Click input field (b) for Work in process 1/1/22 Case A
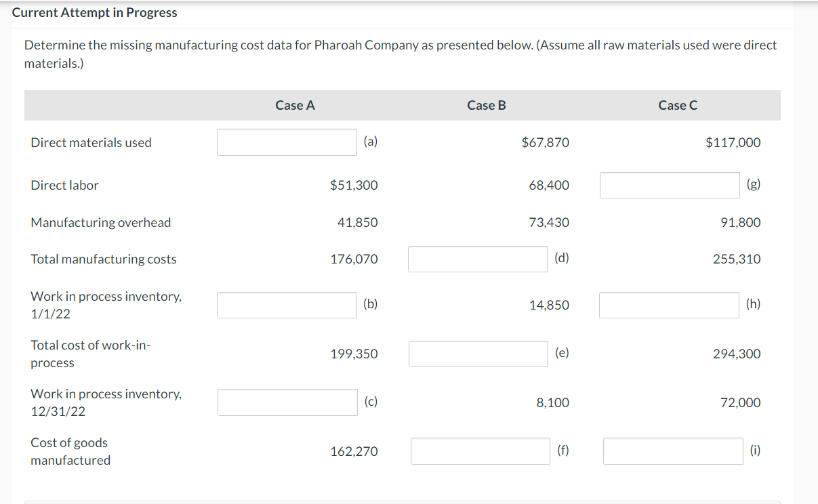 [x=286, y=305]
